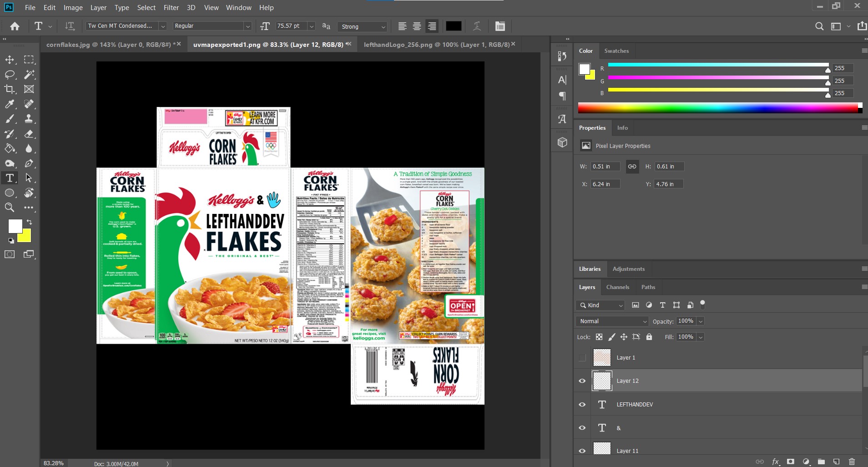Click the color spectrum ramp
868x467 pixels.
718,108
